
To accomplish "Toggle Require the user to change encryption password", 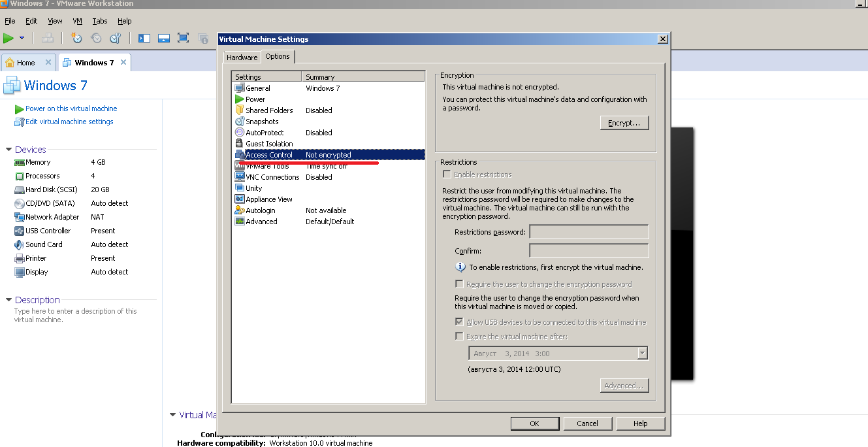I will point(460,284).
